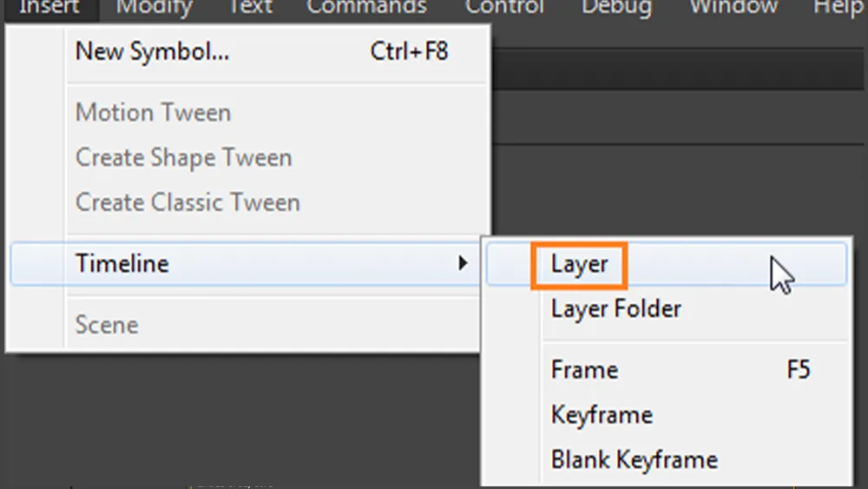Viewport: 868px width, 489px height.
Task: Open the Control menu
Action: [x=505, y=8]
